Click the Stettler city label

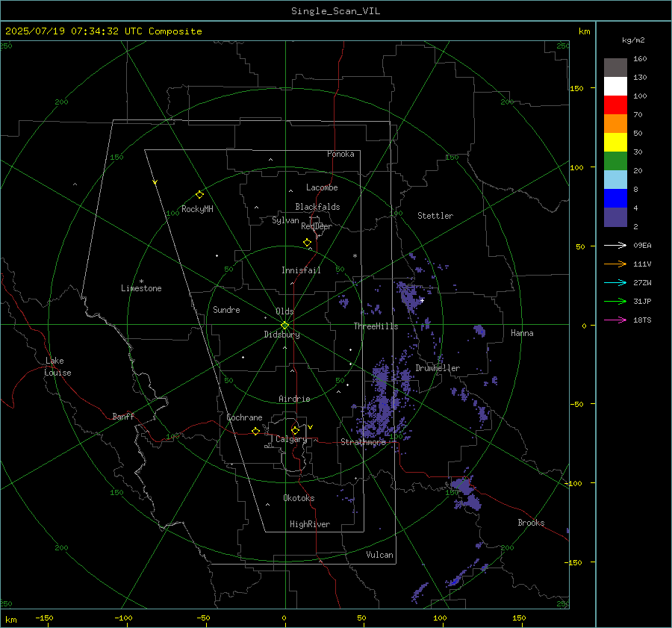pyautogui.click(x=435, y=216)
